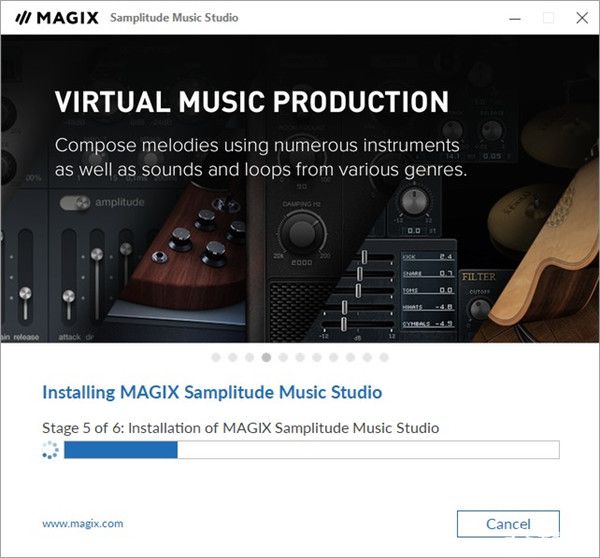Click the disabled maximize window button

point(548,18)
